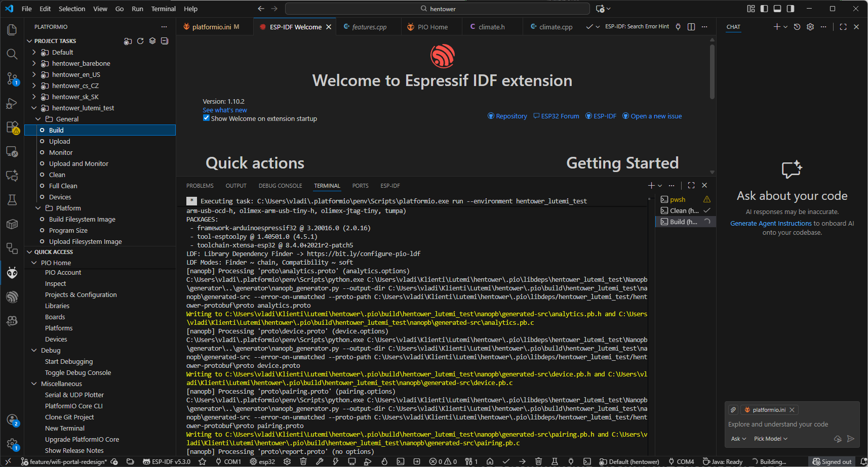Image resolution: width=868 pixels, height=467 pixels.
Task: Collapse the Miscellaneous section
Action: click(x=34, y=384)
